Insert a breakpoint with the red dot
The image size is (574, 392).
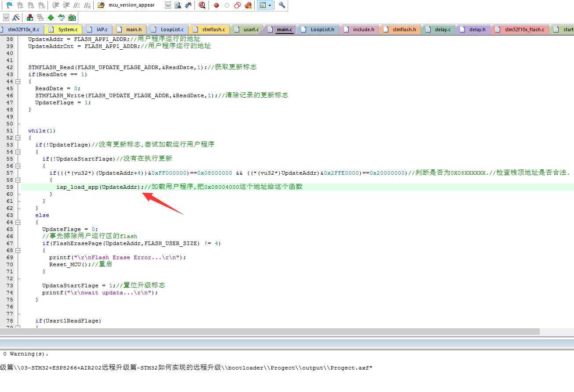pos(216,5)
